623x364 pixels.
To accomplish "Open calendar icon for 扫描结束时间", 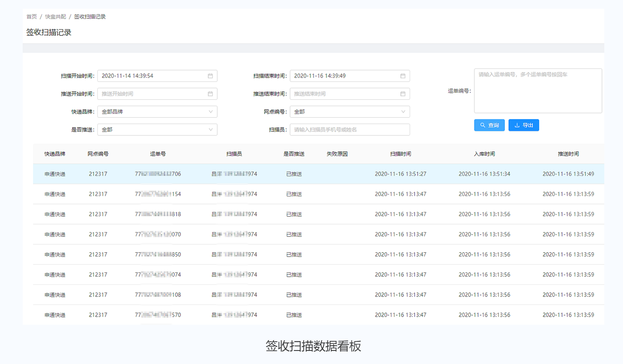I will click(x=403, y=76).
